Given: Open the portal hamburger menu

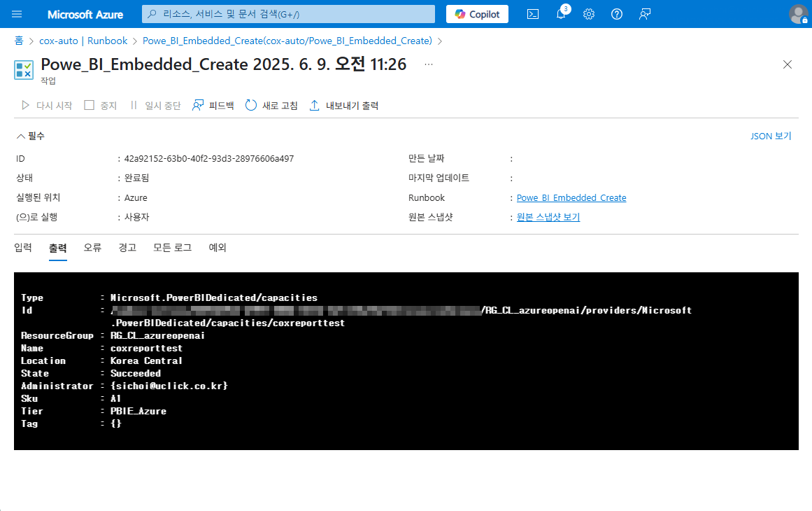Looking at the screenshot, I should [17, 14].
